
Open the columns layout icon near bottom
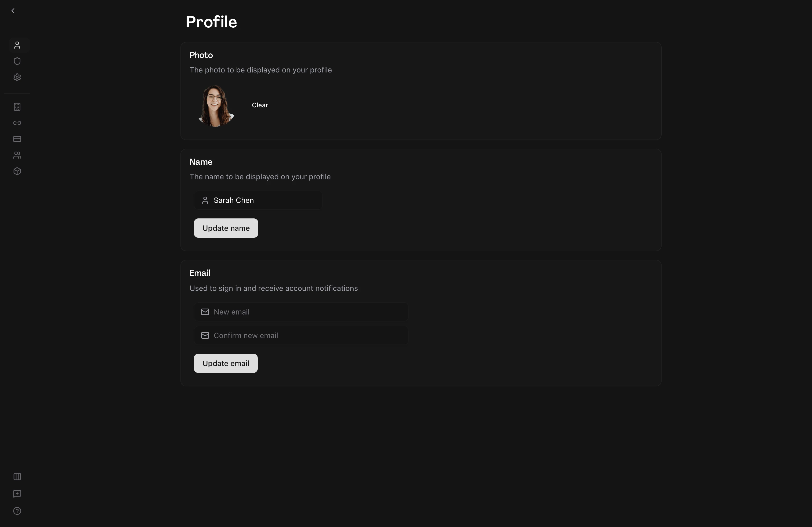pyautogui.click(x=17, y=477)
